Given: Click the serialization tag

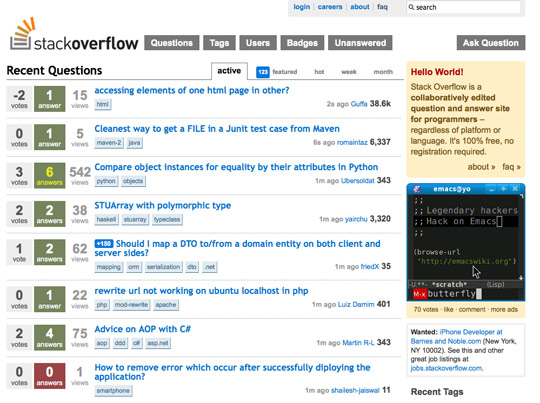Looking at the screenshot, I should coord(163,267).
